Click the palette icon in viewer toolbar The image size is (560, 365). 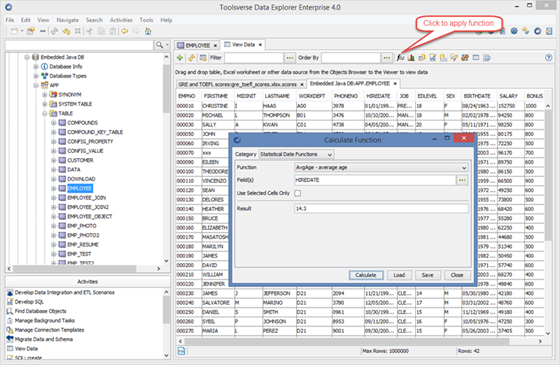pos(465,58)
